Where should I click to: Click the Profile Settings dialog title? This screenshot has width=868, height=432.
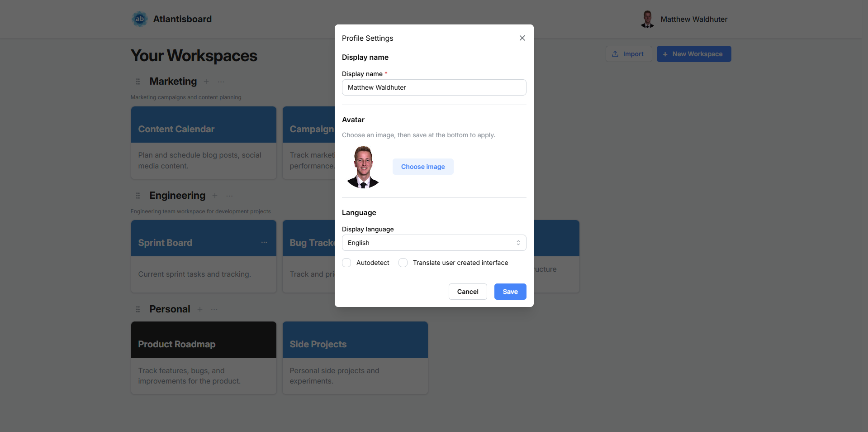pyautogui.click(x=367, y=38)
